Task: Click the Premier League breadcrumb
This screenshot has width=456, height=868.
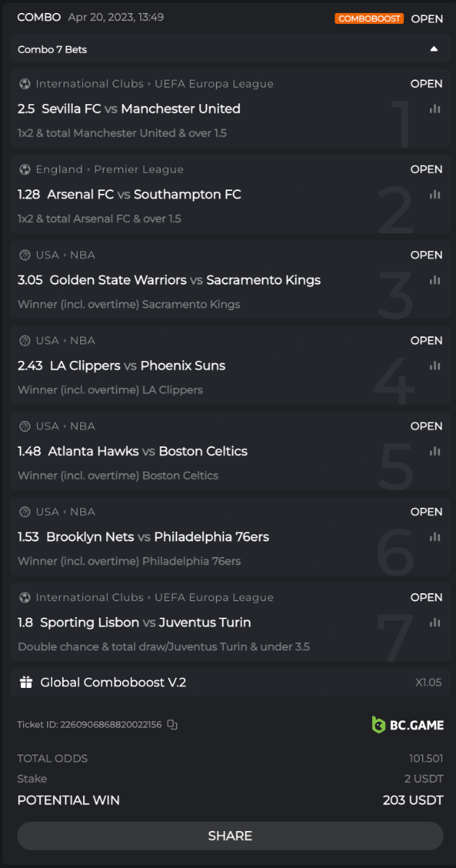Action: click(x=139, y=169)
